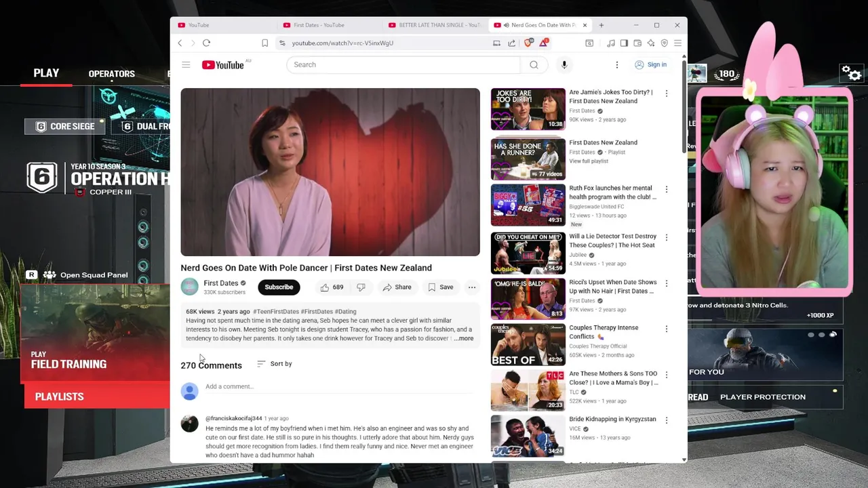Switch to BETTER LATE THAN SINGLE tab
Image resolution: width=868 pixels, height=488 pixels.
[434, 25]
